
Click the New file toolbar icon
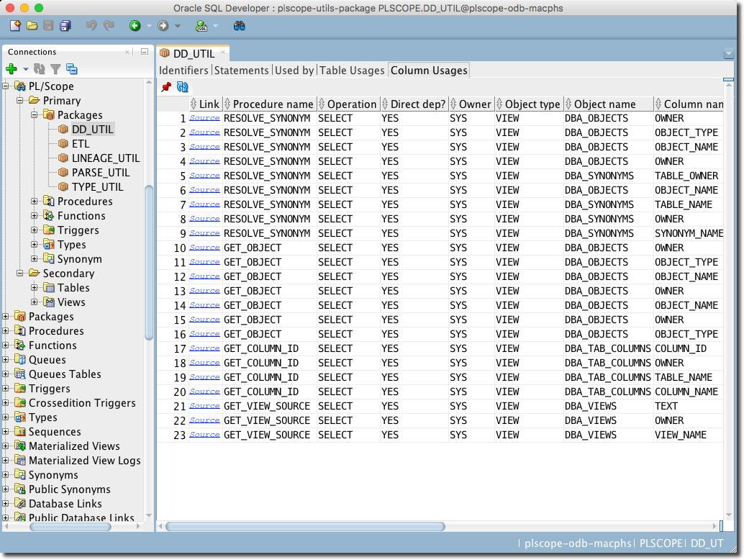coord(15,26)
